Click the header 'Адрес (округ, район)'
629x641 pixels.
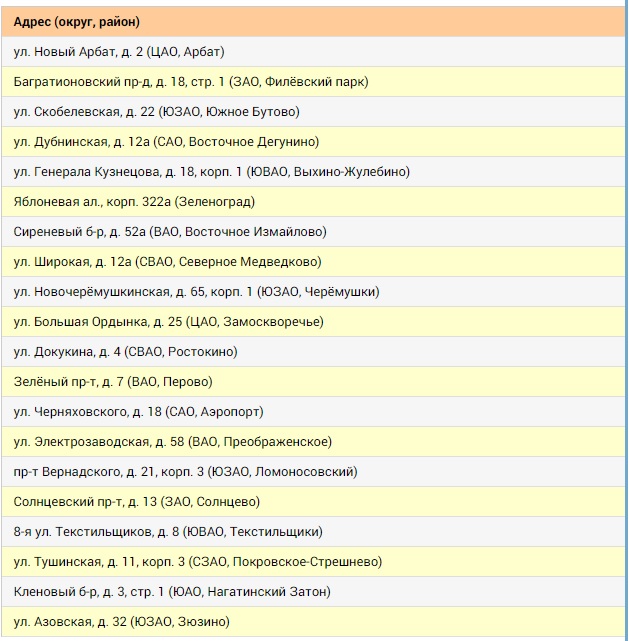[x=313, y=22]
